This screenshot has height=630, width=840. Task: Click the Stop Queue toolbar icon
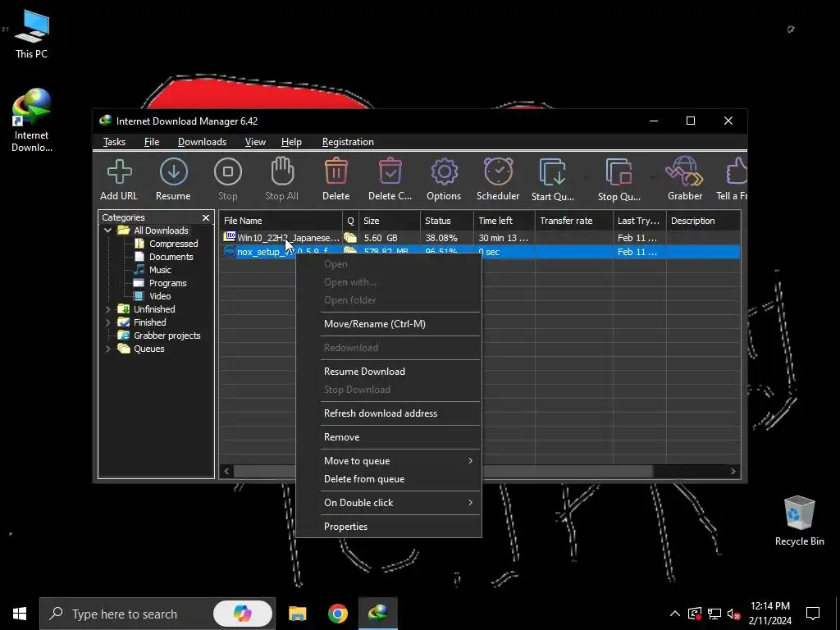coord(619,172)
